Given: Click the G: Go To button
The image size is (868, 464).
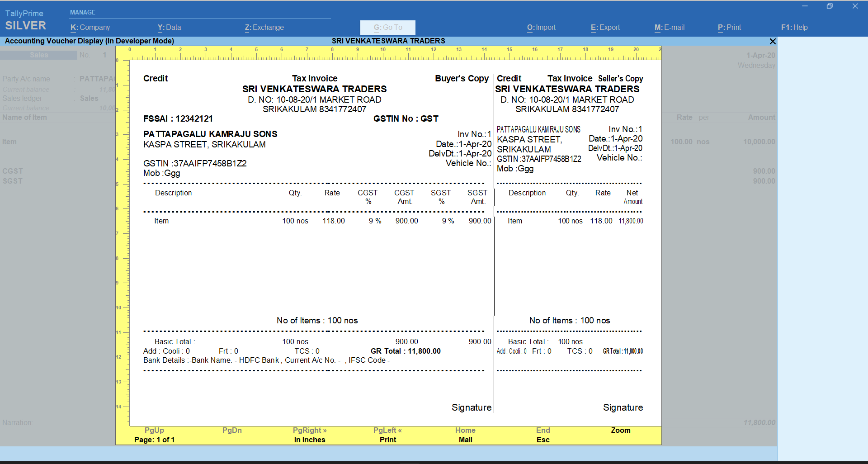Looking at the screenshot, I should point(388,28).
